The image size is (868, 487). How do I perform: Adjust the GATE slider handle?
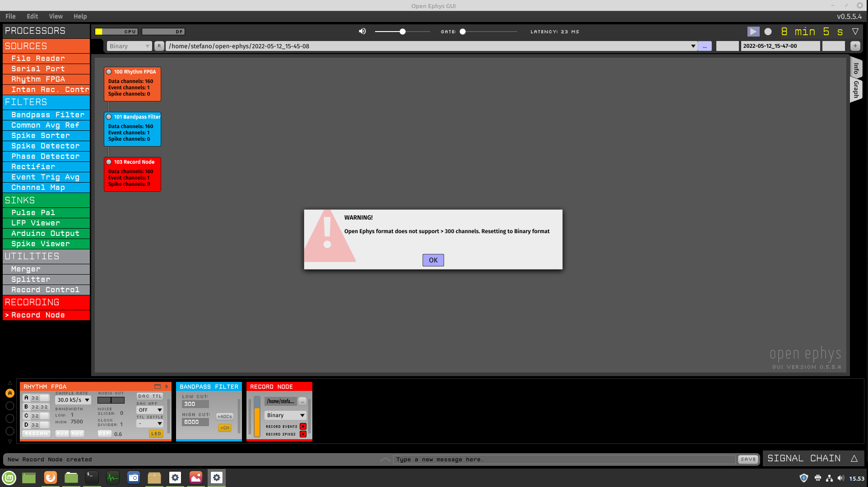point(463,32)
